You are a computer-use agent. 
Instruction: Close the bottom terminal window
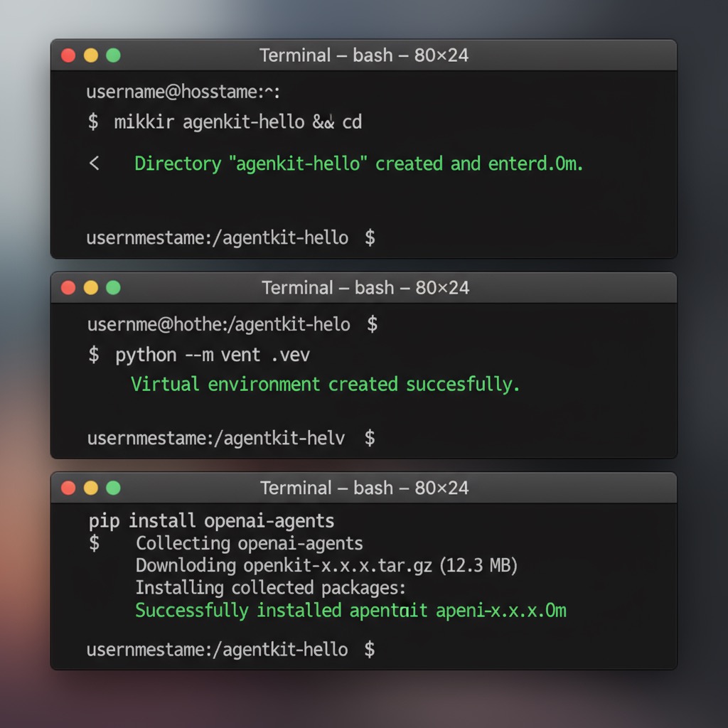[x=68, y=488]
